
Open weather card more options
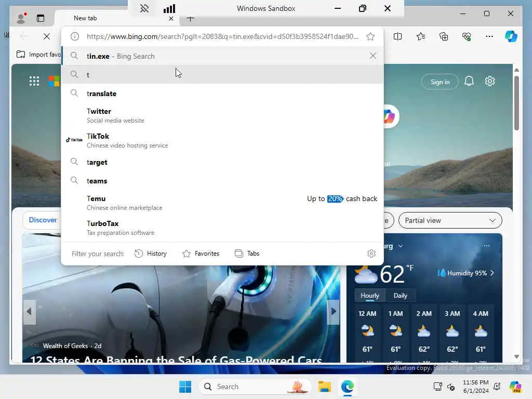[487, 246]
